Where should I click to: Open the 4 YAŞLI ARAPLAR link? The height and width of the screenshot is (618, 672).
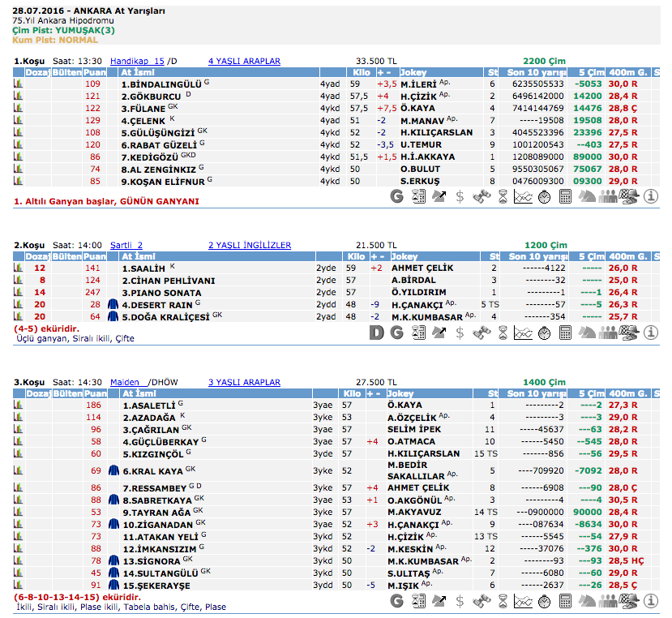click(244, 61)
